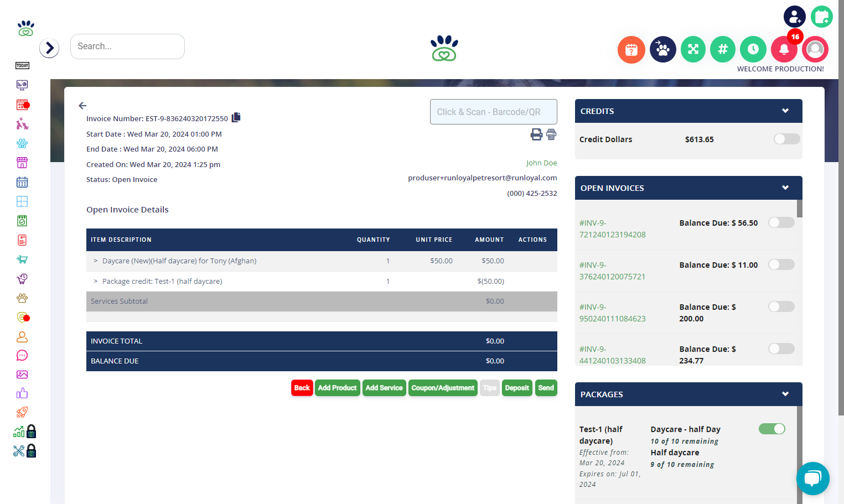Click the green hashtag icon
This screenshot has height=504, width=844.
point(723,49)
